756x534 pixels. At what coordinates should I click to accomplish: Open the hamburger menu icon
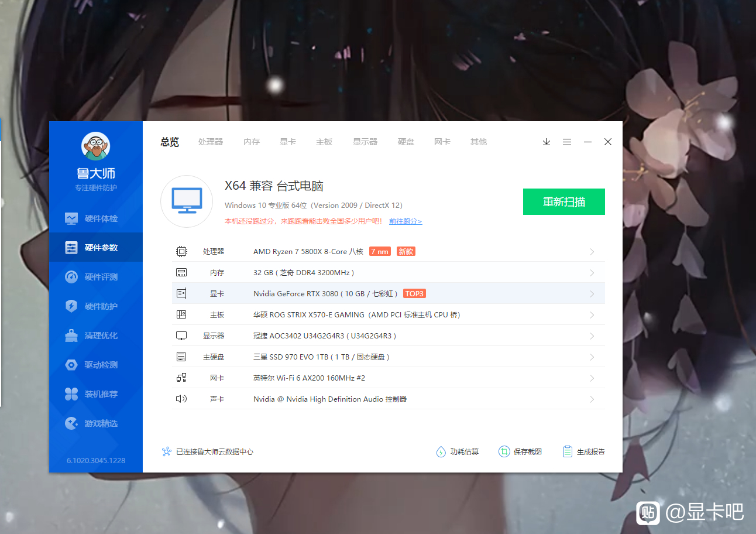pyautogui.click(x=567, y=142)
